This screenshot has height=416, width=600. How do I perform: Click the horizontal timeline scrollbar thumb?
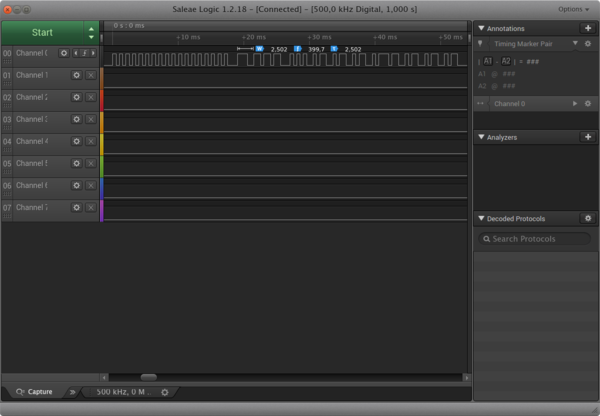(148, 378)
